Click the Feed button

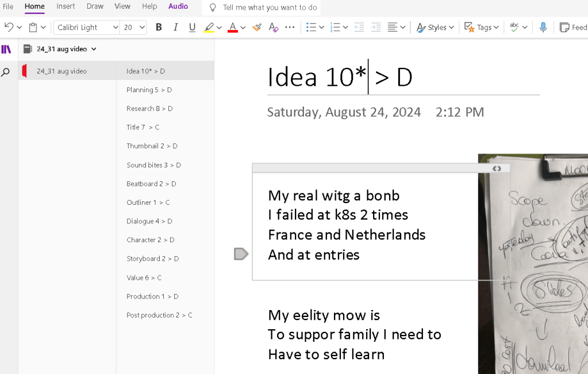[574, 28]
